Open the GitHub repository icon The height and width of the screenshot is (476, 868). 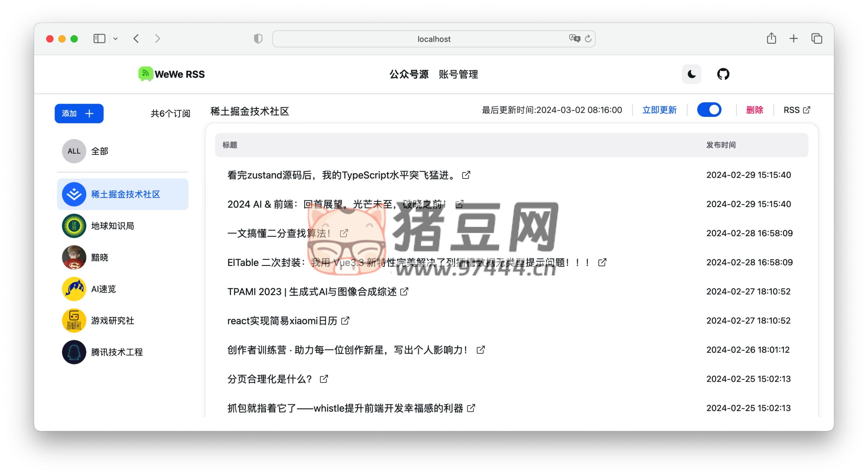(723, 74)
